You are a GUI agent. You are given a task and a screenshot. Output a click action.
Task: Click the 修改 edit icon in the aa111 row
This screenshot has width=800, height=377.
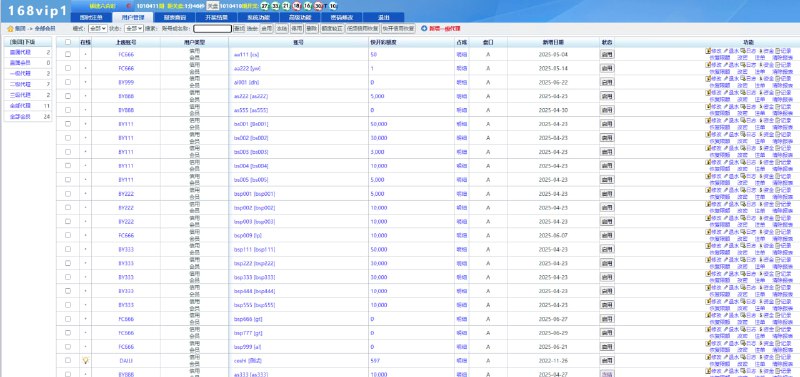coord(708,51)
